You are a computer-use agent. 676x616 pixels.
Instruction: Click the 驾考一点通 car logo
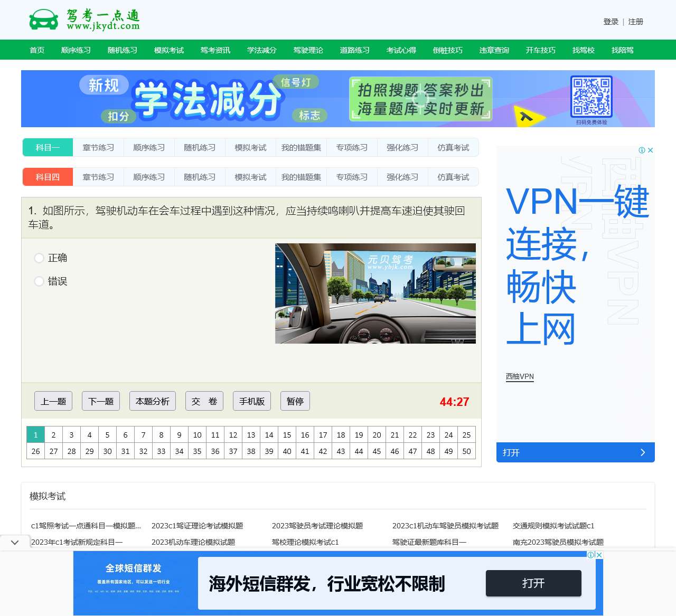pyautogui.click(x=44, y=19)
